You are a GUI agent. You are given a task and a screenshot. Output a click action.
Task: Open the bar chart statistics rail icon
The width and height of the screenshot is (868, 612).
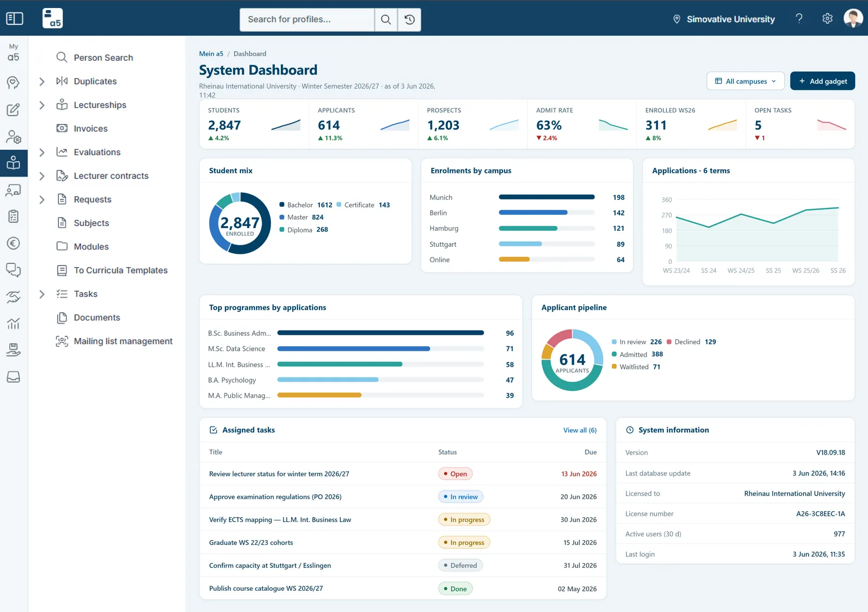coord(13,324)
